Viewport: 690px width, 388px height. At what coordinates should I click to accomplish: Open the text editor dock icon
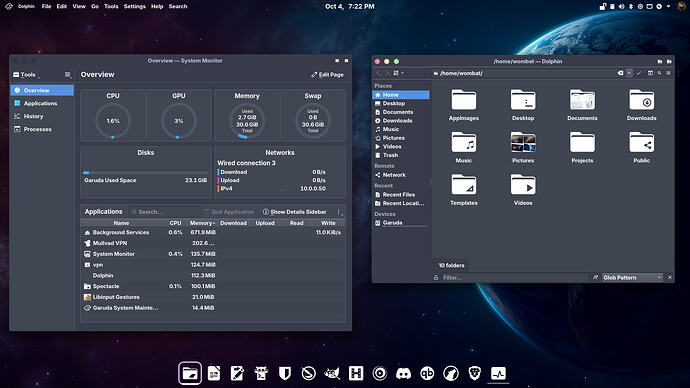[237, 373]
